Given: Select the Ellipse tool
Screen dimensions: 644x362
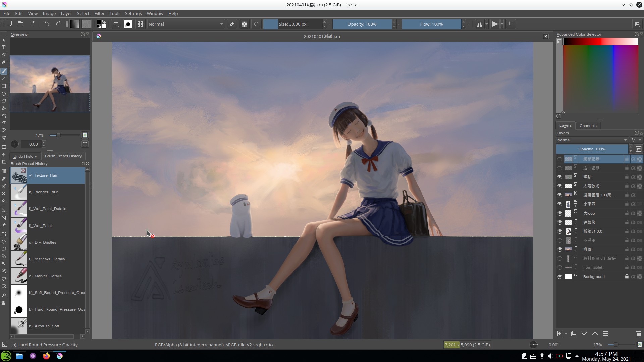Looking at the screenshot, I should [x=4, y=94].
